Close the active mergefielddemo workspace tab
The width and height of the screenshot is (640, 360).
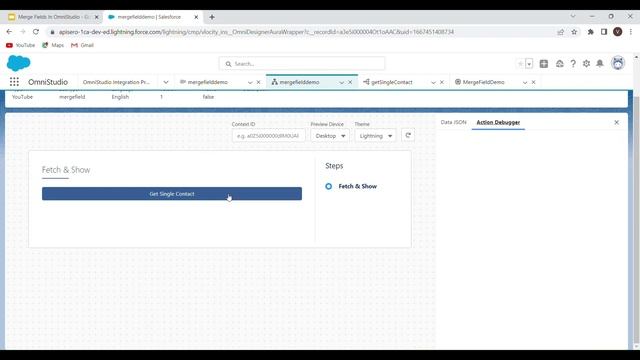[350, 82]
